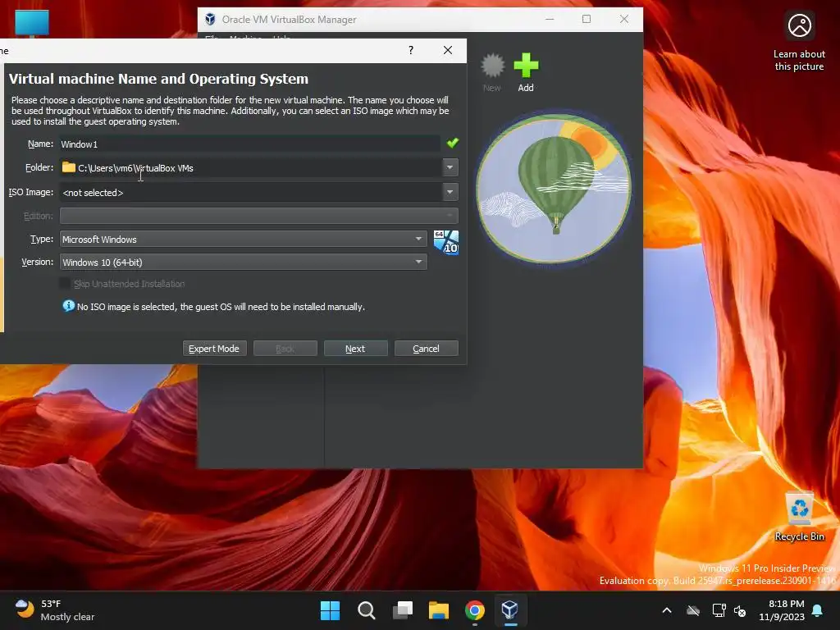Click the disabled Edition dropdown
Screen dimensions: 840x630
[x=258, y=216]
